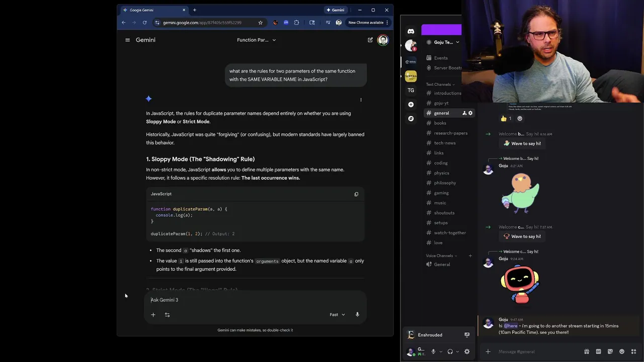644x362 pixels.
Task: Click the Chrome site information icon
Action: click(x=157, y=23)
